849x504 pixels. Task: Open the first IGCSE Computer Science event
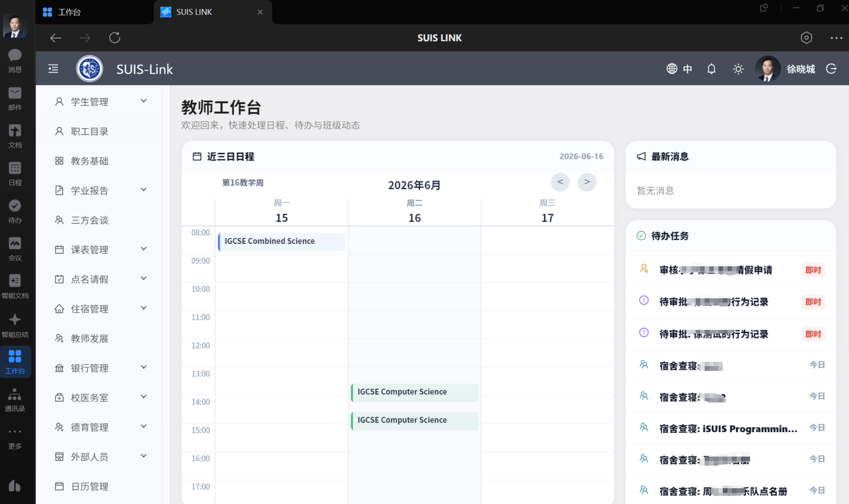click(414, 392)
